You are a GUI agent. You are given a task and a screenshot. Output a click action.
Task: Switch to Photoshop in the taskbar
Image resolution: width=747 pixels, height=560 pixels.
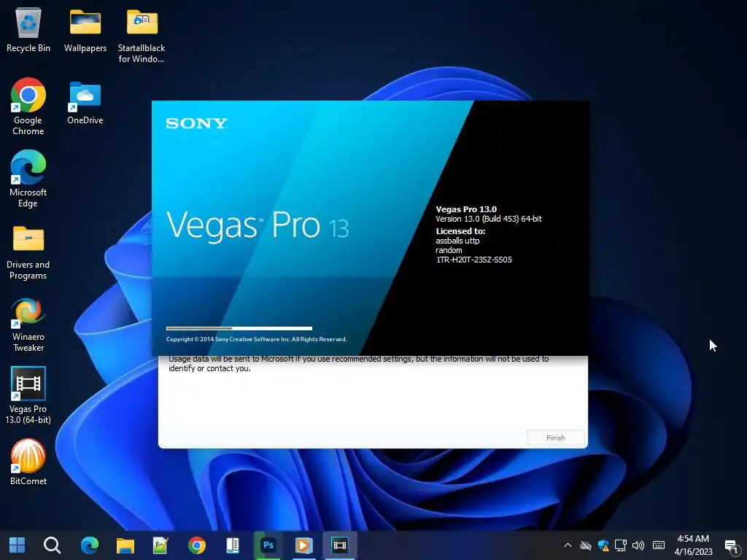tap(268, 545)
